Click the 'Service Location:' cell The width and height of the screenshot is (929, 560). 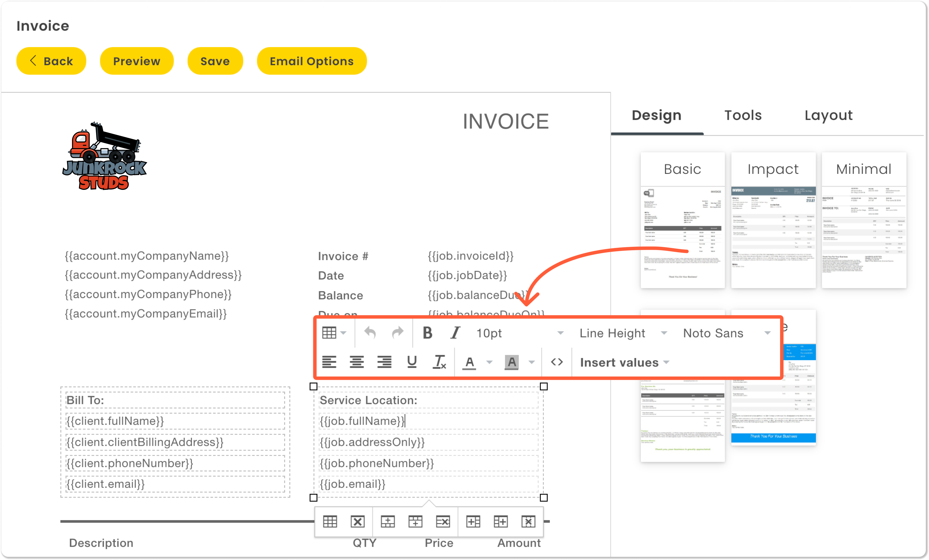tap(428, 400)
